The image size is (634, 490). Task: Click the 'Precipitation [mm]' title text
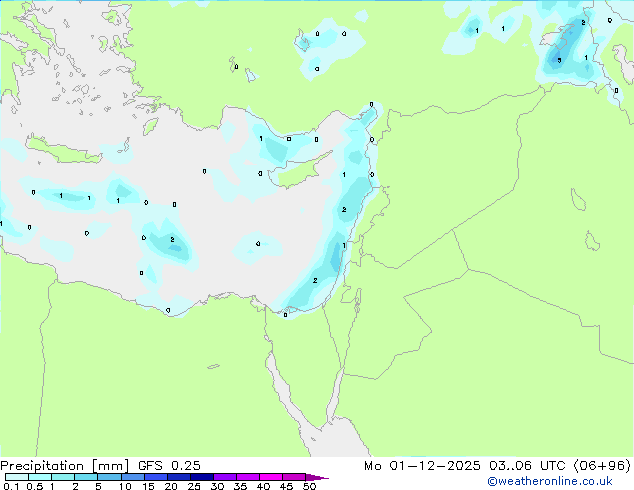coord(65,466)
